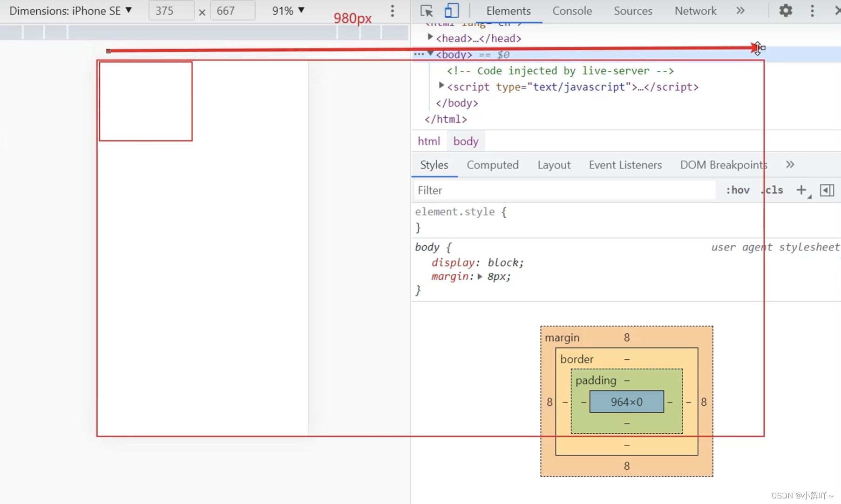Toggle element state with :hov

pos(738,190)
